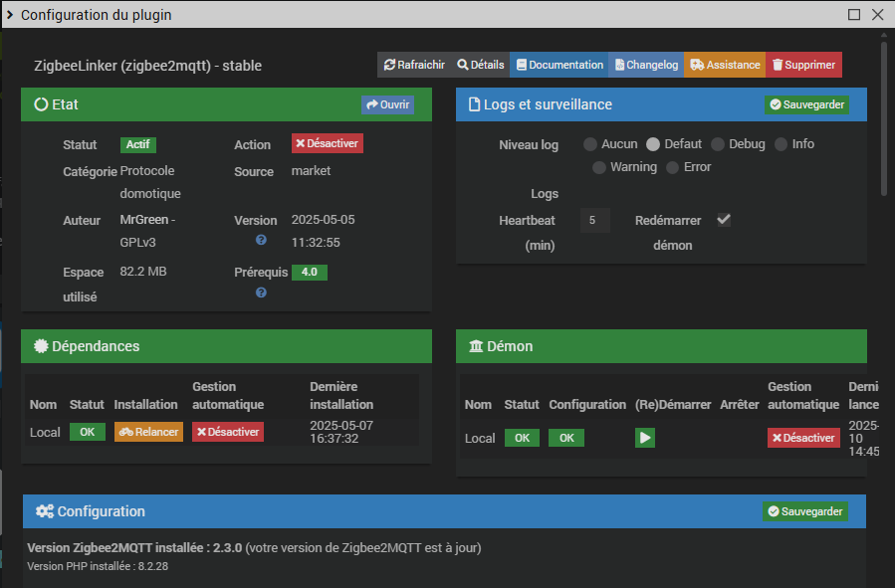Click the Rafraichir button
The width and height of the screenshot is (895, 588).
click(x=414, y=65)
